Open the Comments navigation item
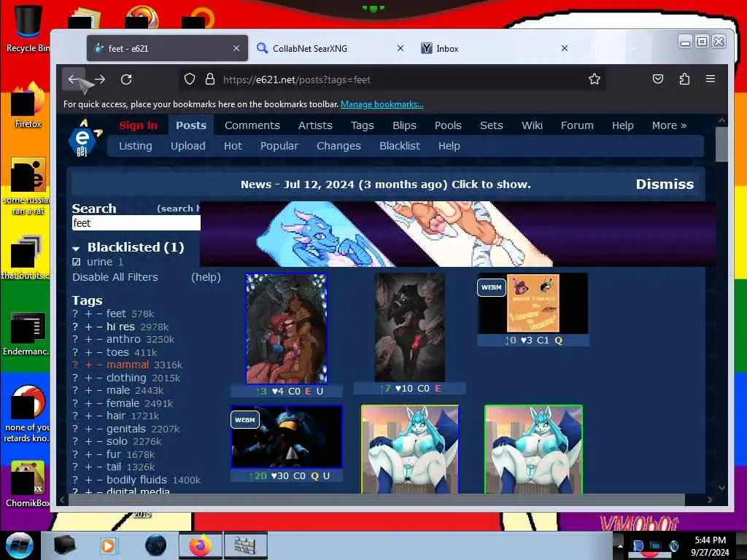Viewport: 747px width, 560px height. [x=252, y=125]
